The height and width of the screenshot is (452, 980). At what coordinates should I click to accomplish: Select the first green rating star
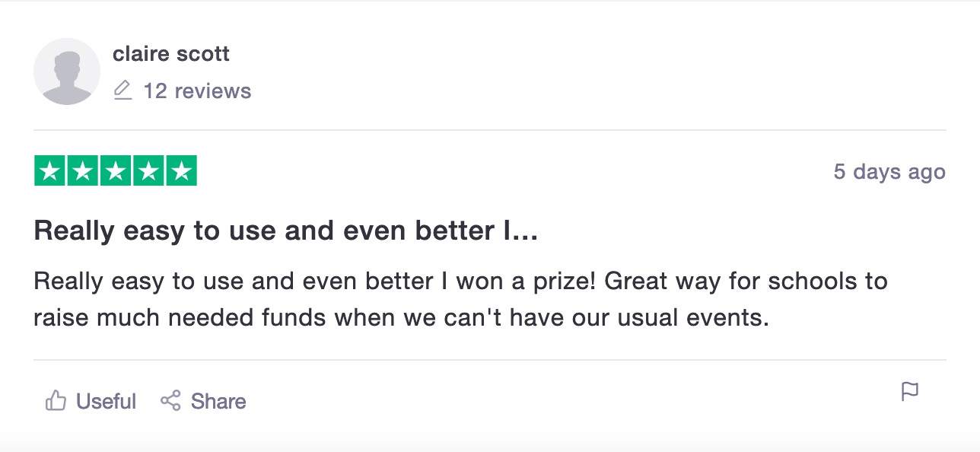click(50, 170)
